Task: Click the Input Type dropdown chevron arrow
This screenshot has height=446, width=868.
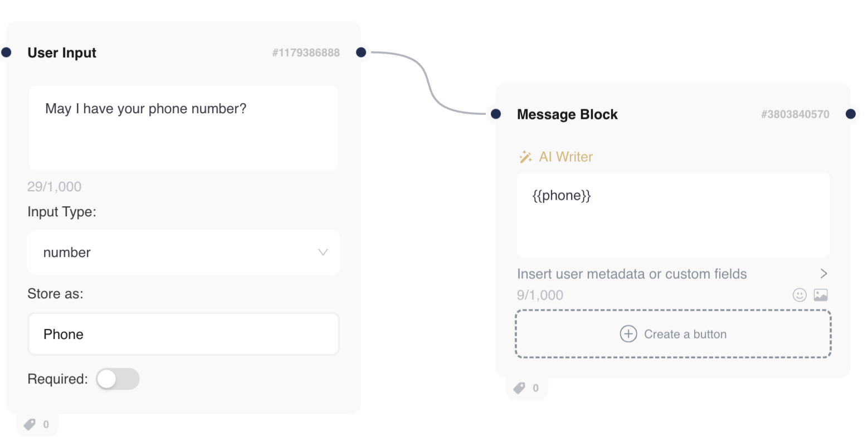Action: [323, 253]
